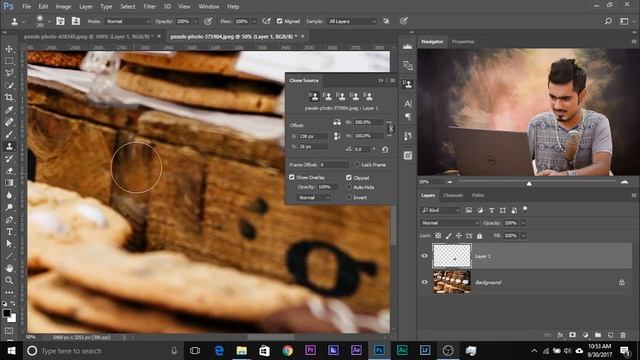Reset the clone source transform
Image resolution: width=640 pixels, height=360 pixels.
[x=385, y=149]
